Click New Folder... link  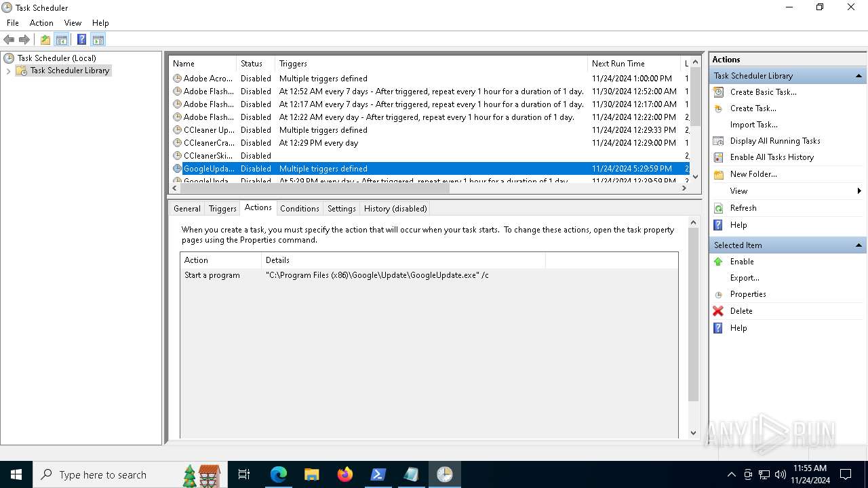tap(753, 174)
